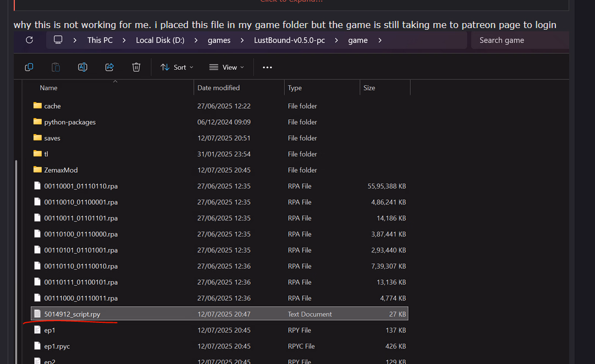
Task: Click the Rename icon in toolbar
Action: point(82,67)
